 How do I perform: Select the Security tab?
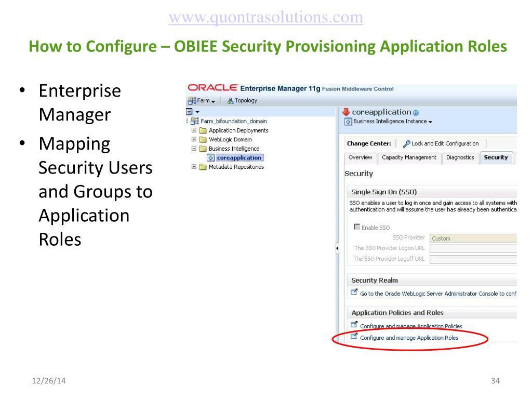click(496, 158)
